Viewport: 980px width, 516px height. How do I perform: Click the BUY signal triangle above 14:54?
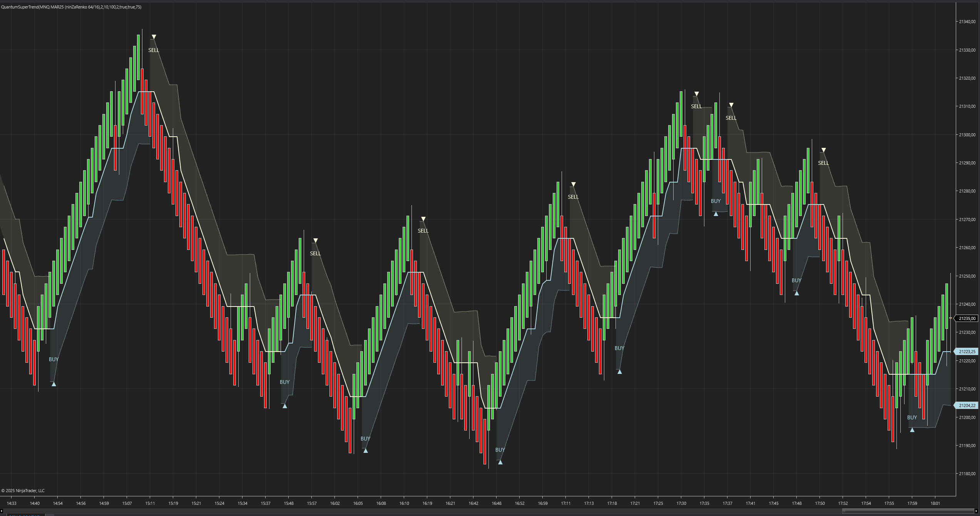54,384
